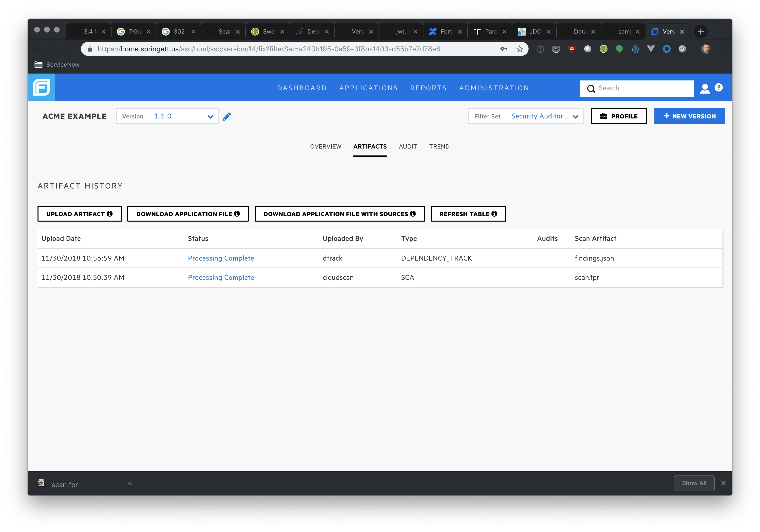This screenshot has width=760, height=532.
Task: Click the key icon in the address bar
Action: (x=504, y=49)
